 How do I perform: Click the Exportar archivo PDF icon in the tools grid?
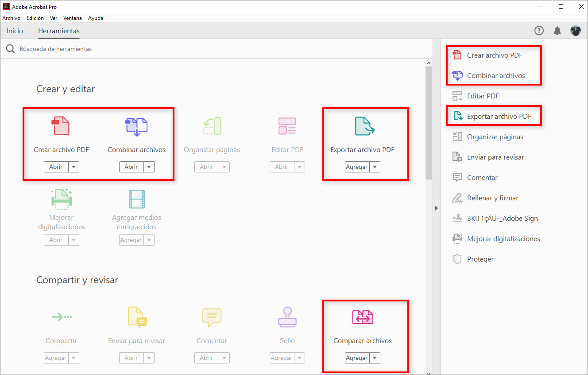364,126
